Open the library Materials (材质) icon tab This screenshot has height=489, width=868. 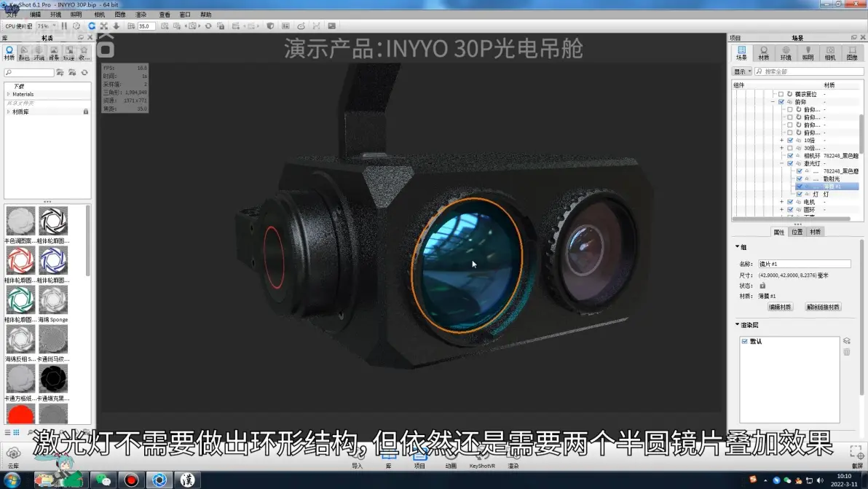click(9, 53)
